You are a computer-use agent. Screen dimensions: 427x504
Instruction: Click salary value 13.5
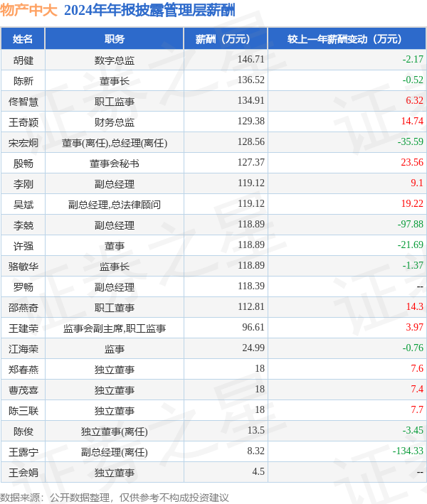(x=255, y=430)
